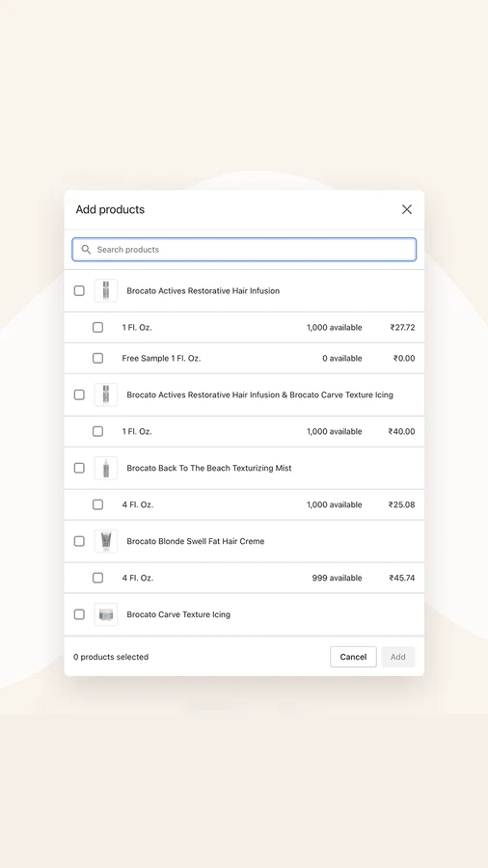Click Brocato Actives Restorative Hair Infusion thumbnail

click(x=106, y=290)
